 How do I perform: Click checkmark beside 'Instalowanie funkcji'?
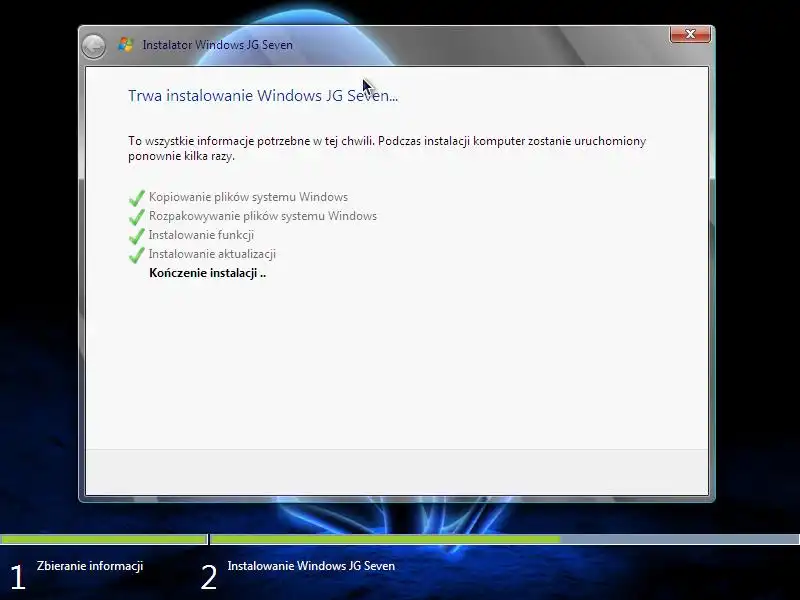point(137,236)
